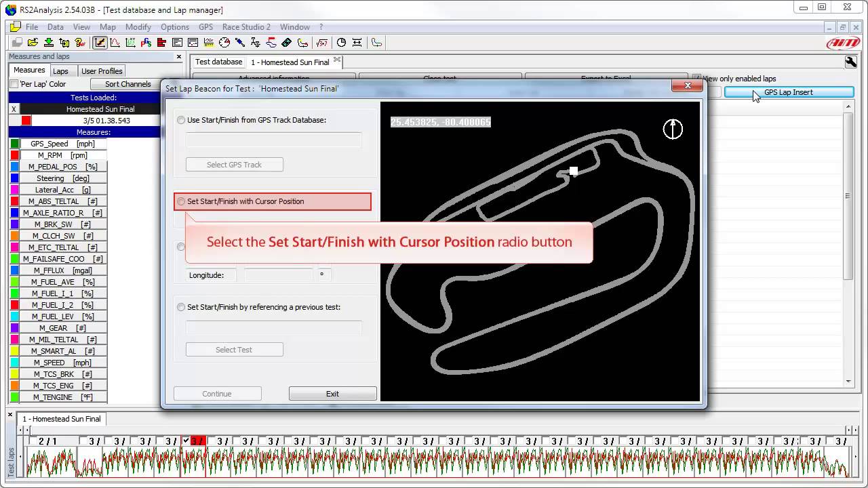
Task: Click the vertical scrollbar in the test database pane
Action: (x=848, y=196)
